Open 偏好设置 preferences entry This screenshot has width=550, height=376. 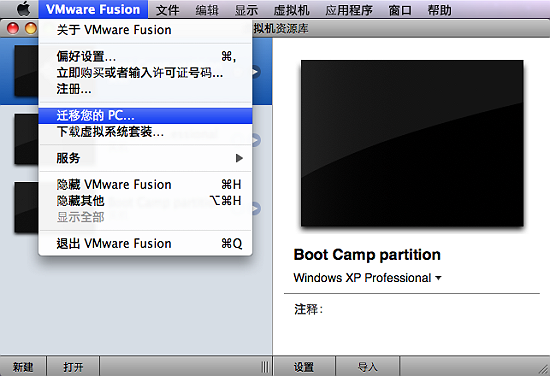point(145,56)
